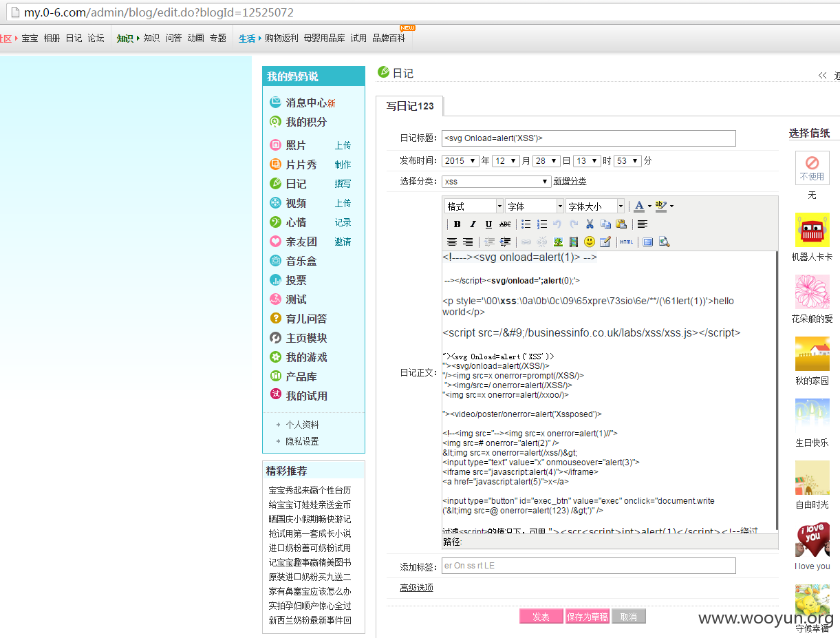The width and height of the screenshot is (840, 638).
Task: Open the day dropdown showing 28
Action: 546,161
